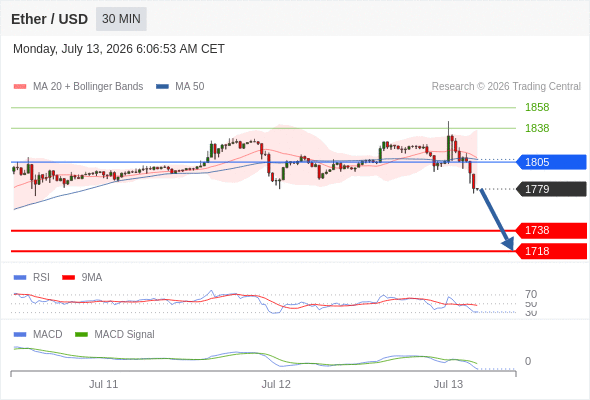Screen dimensions: 590x400
Task: Select the 9MA red legend marker
Action: (x=68, y=278)
